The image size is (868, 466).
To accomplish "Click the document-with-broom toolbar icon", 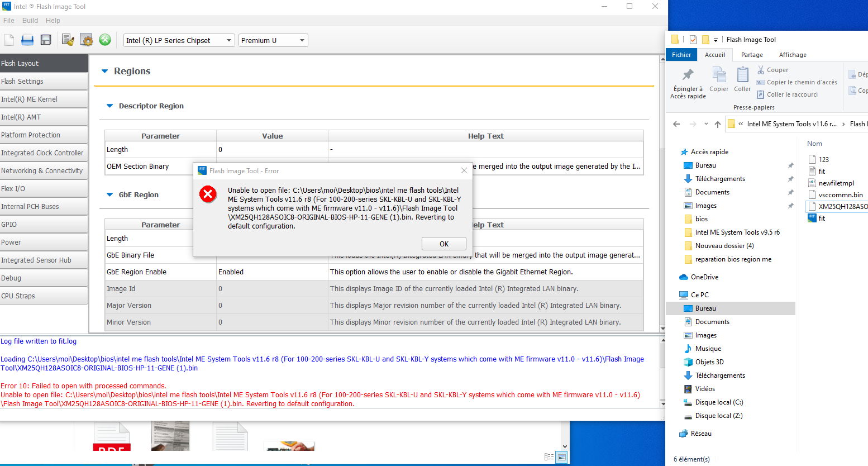I will point(68,40).
